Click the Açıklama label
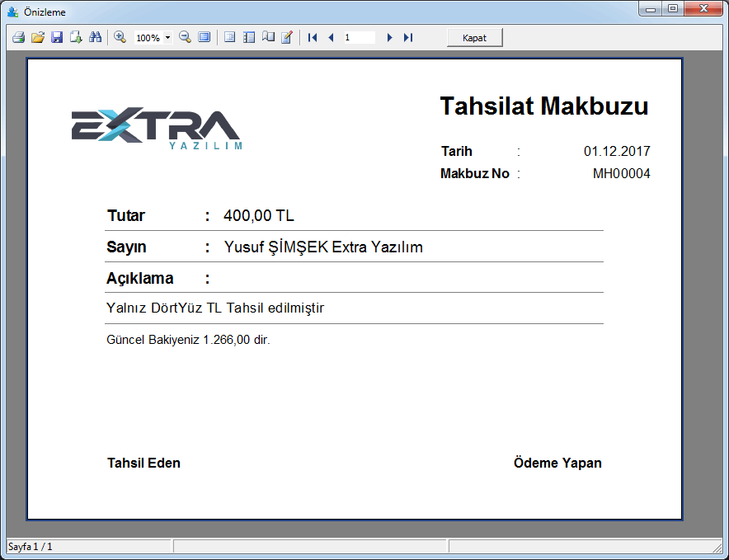Image resolution: width=729 pixels, height=560 pixels. 140,278
